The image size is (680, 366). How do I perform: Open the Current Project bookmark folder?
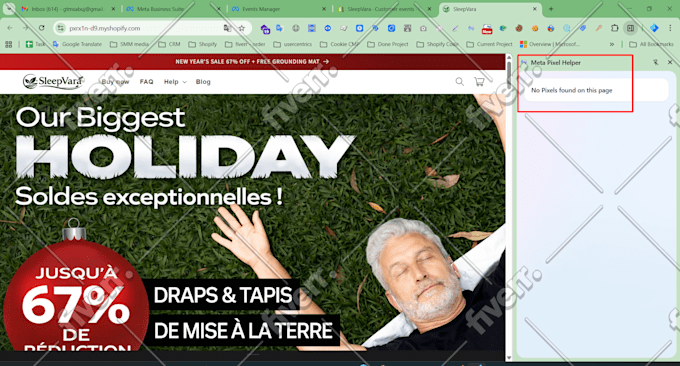pos(489,44)
